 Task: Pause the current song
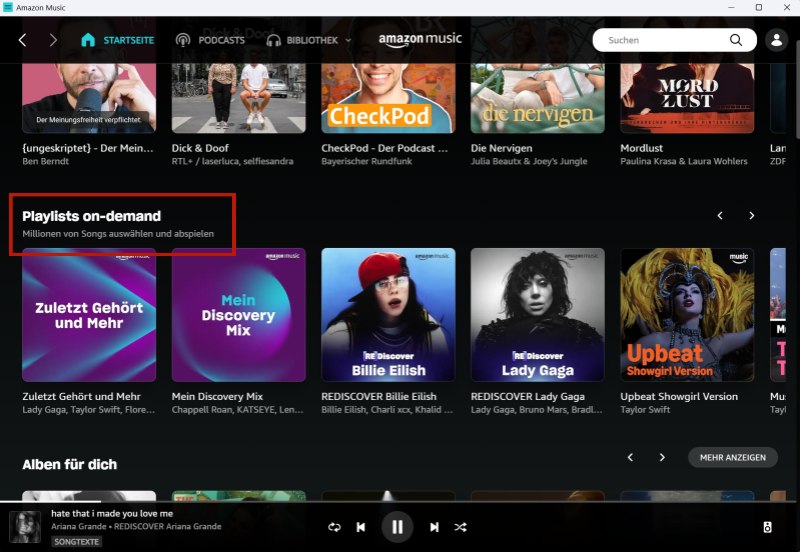(x=397, y=527)
